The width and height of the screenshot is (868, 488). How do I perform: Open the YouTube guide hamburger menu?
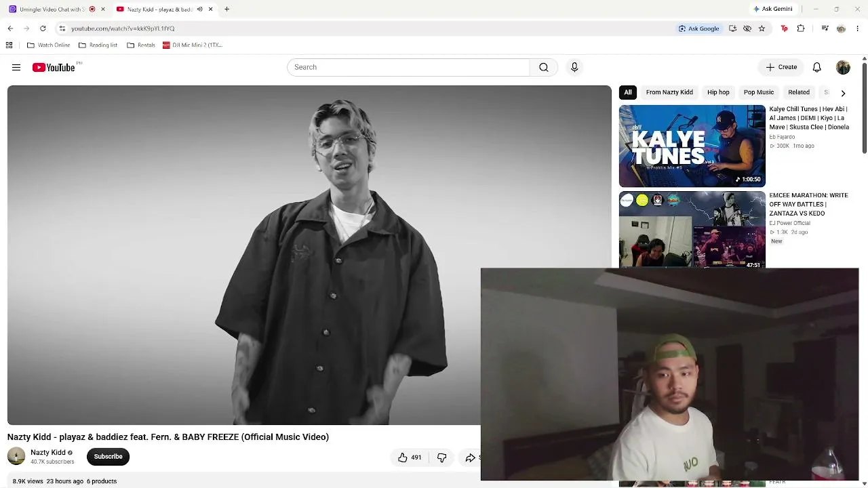pyautogui.click(x=16, y=67)
